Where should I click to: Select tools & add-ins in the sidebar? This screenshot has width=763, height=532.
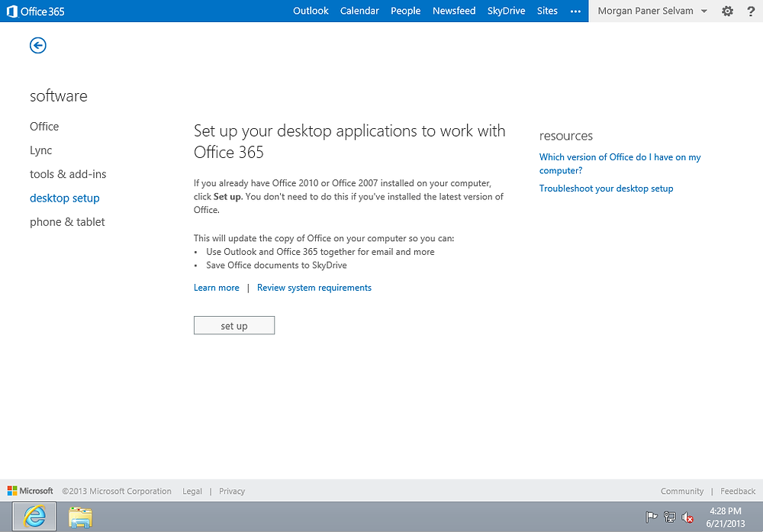68,174
